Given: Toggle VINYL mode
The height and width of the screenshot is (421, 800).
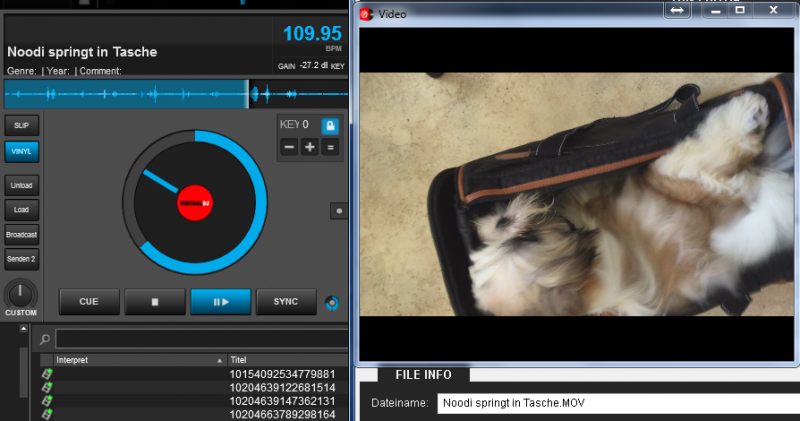Looking at the screenshot, I should tap(21, 152).
